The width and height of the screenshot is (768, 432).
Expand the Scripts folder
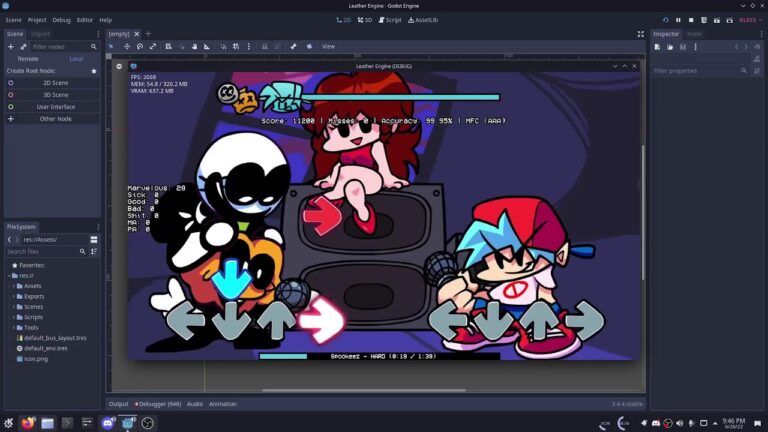point(13,317)
